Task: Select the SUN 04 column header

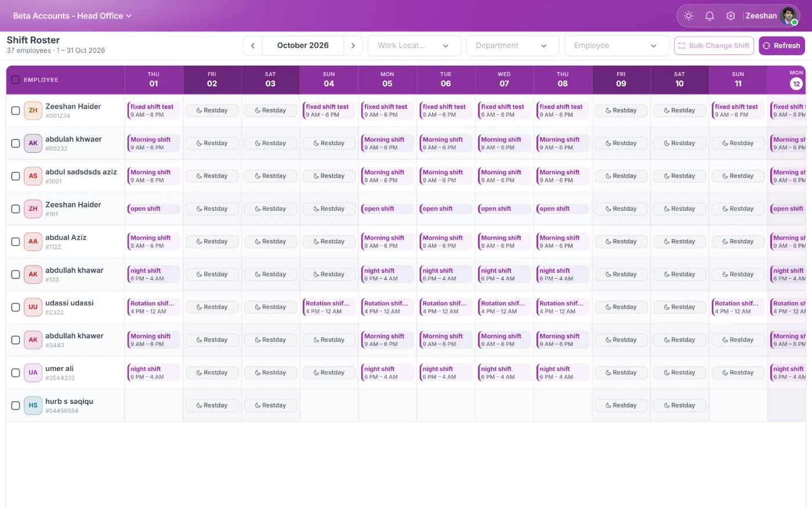Action: [329, 80]
